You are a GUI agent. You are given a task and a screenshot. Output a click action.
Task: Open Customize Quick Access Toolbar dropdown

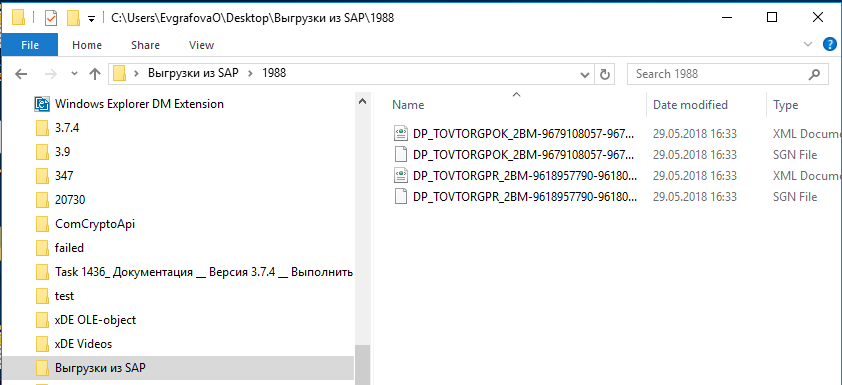tap(91, 19)
